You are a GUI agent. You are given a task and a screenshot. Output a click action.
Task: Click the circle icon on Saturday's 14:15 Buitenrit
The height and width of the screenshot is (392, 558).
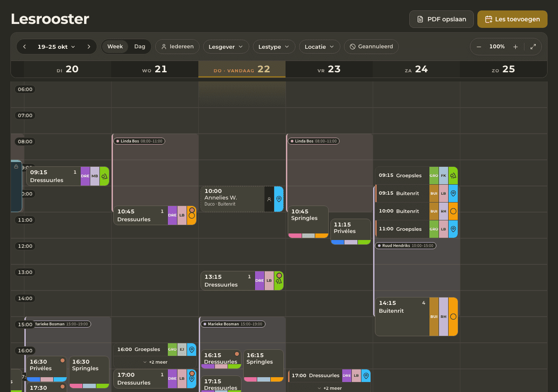click(453, 317)
